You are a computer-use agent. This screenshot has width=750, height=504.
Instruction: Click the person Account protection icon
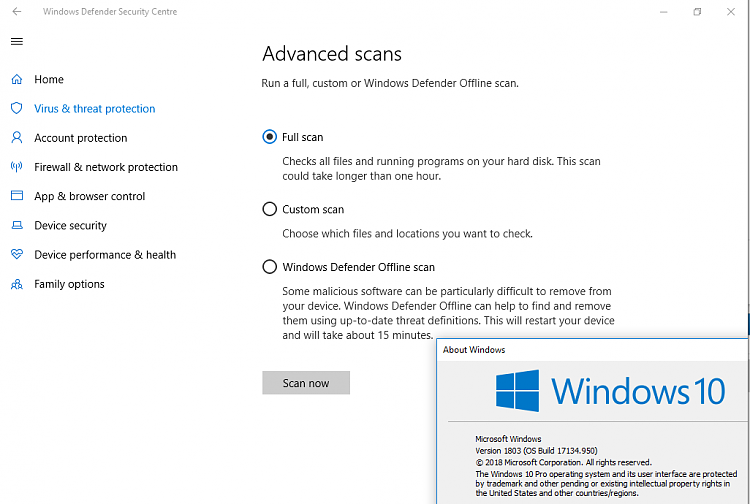[17, 138]
